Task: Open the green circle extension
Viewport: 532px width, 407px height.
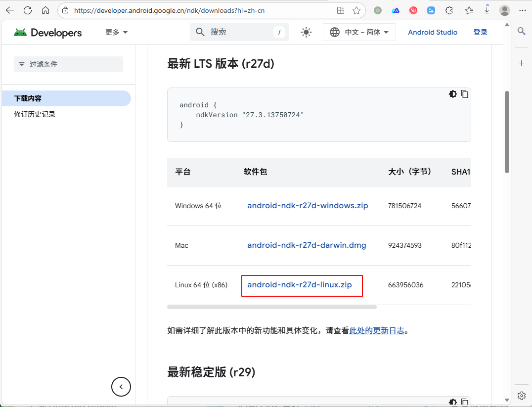Action: pos(378,10)
